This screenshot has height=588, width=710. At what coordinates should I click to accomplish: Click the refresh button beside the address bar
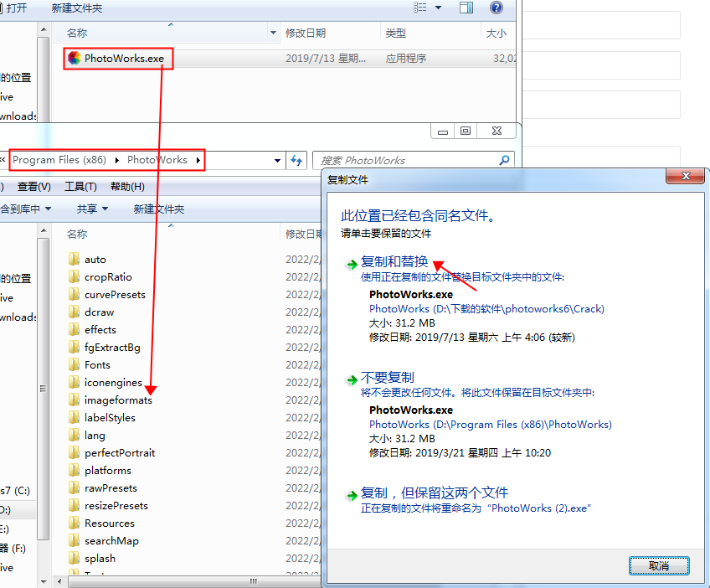(x=296, y=160)
